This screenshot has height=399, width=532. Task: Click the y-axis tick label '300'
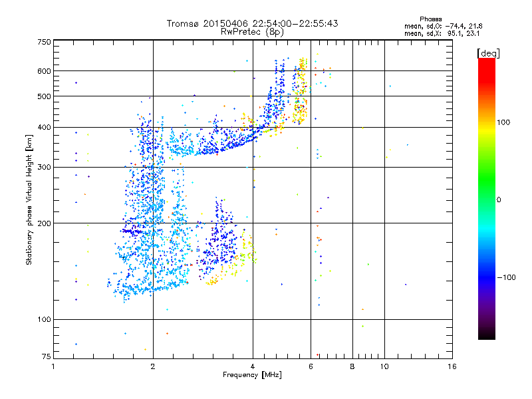pos(44,168)
